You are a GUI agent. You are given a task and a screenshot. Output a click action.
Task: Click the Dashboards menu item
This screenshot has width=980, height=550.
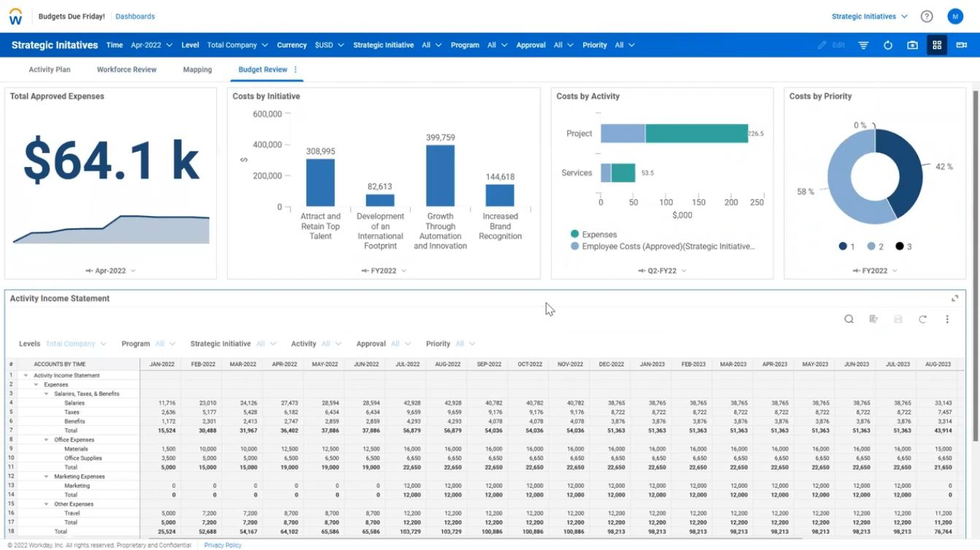135,15
